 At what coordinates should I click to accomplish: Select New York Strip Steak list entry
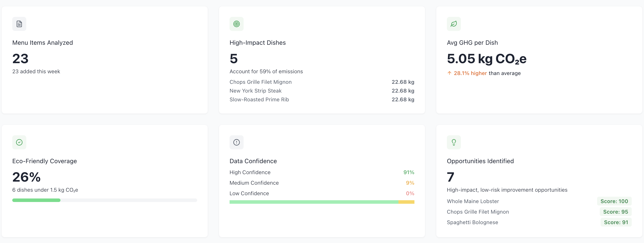tap(255, 91)
